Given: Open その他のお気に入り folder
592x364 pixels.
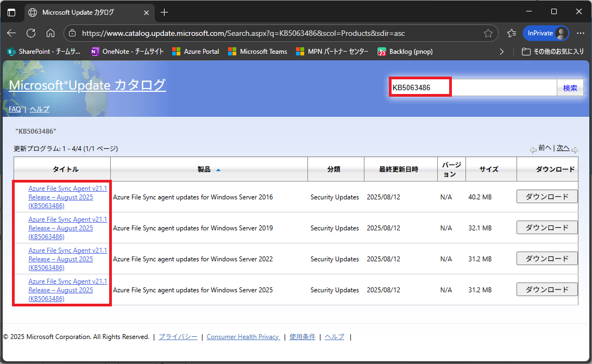Looking at the screenshot, I should pyautogui.click(x=553, y=52).
